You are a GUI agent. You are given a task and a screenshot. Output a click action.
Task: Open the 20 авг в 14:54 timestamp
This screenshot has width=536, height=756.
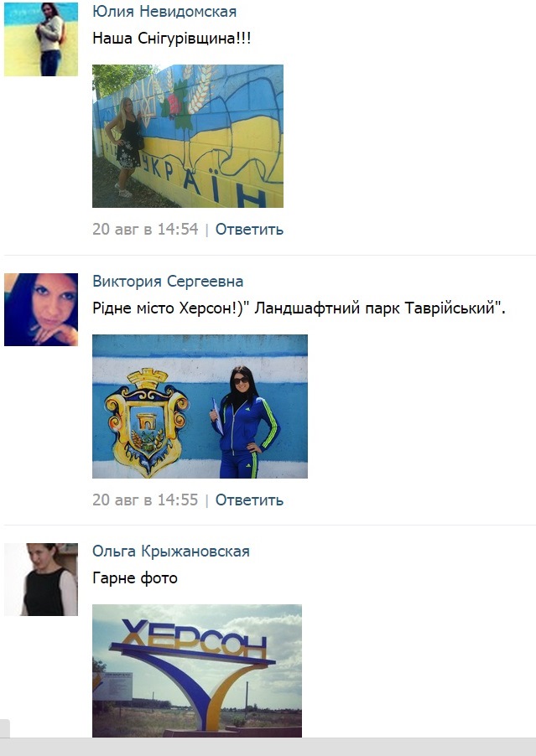[x=145, y=229]
